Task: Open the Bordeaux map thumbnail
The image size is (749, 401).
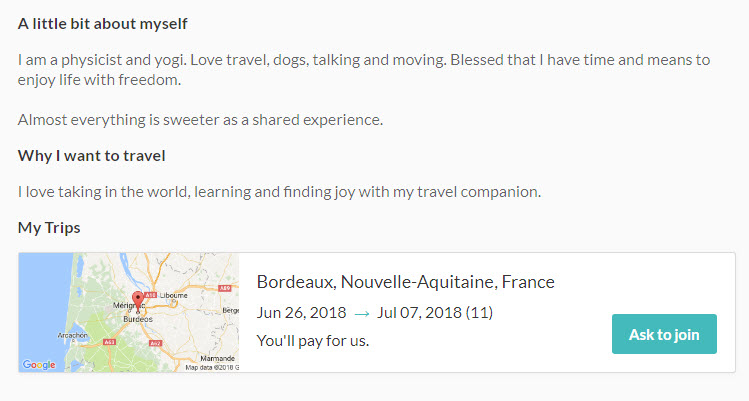Action: coord(128,313)
